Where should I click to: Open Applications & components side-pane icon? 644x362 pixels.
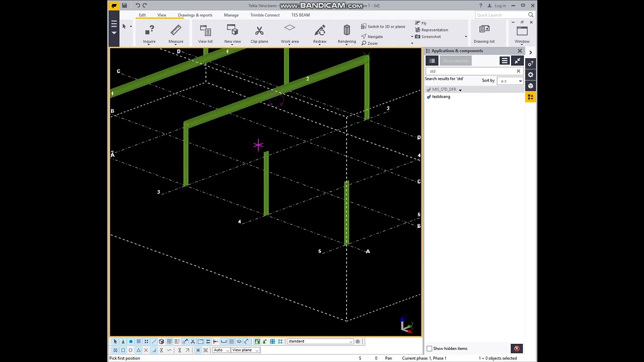(530, 97)
